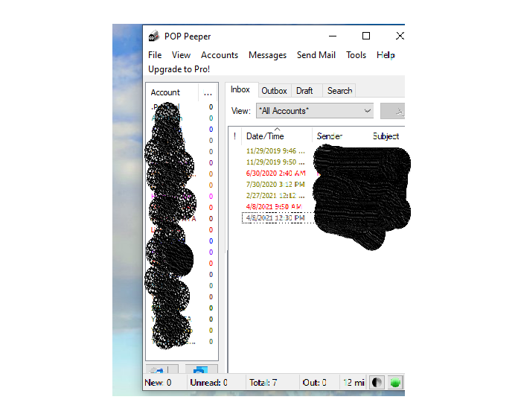Select message dated 11/29/2019 9:46

275,151
